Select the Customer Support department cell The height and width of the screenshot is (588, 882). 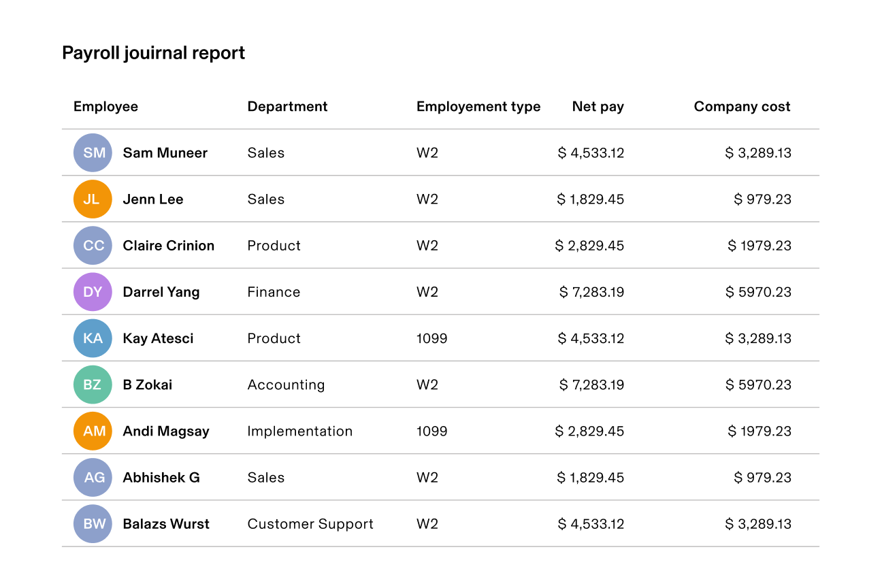click(310, 524)
